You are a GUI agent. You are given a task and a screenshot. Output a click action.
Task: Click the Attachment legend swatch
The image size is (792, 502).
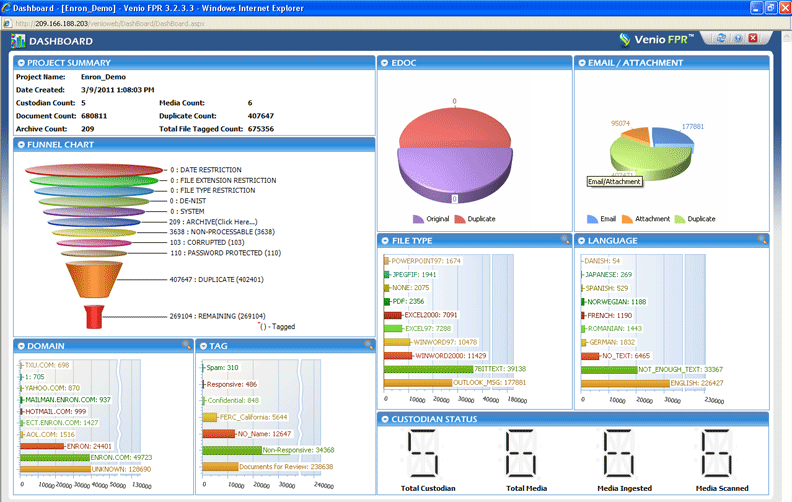pos(627,219)
